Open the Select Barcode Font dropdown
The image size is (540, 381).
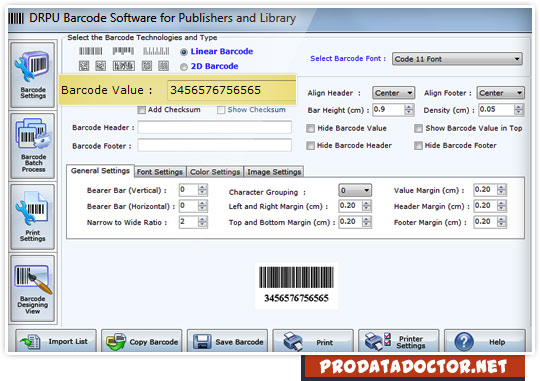[457, 59]
